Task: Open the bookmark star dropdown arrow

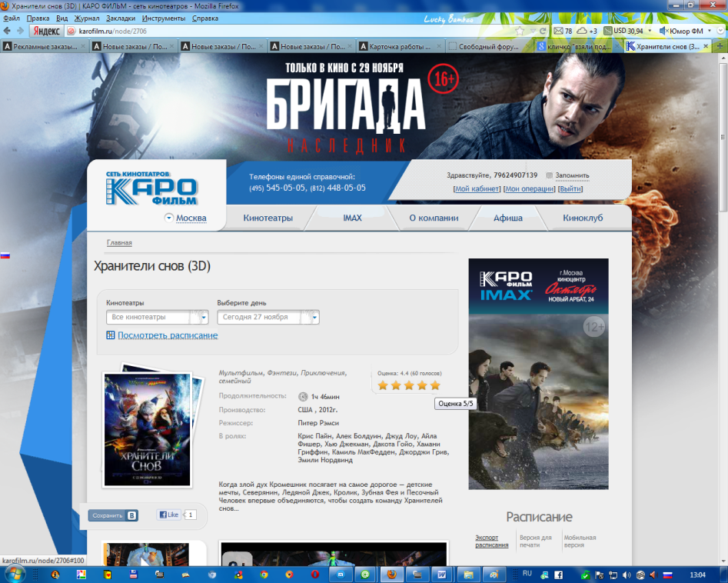Action: coord(532,31)
